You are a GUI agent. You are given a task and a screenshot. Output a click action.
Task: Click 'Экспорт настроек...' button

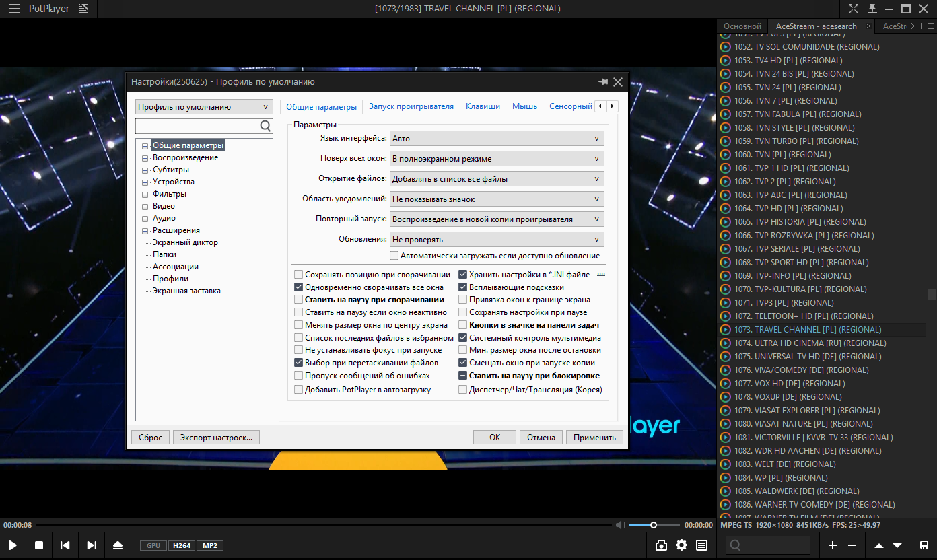pyautogui.click(x=216, y=438)
